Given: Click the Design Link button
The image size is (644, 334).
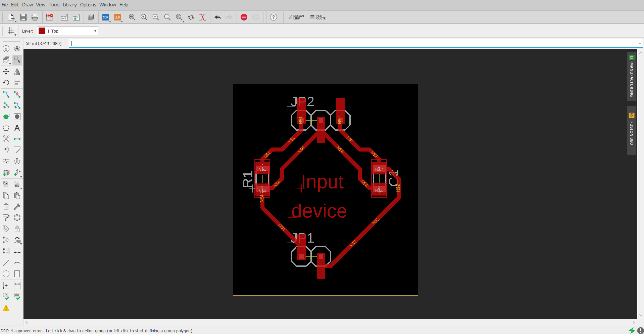Looking at the screenshot, I should [x=296, y=17].
